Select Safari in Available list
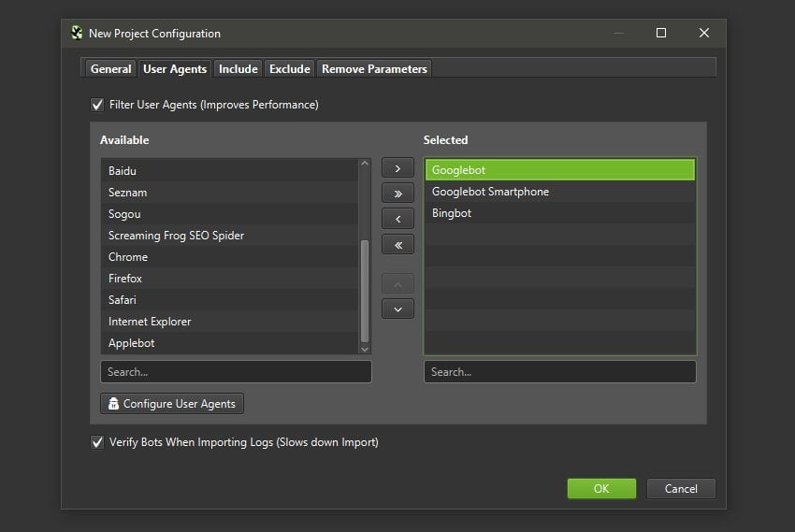795x532 pixels. tap(230, 300)
